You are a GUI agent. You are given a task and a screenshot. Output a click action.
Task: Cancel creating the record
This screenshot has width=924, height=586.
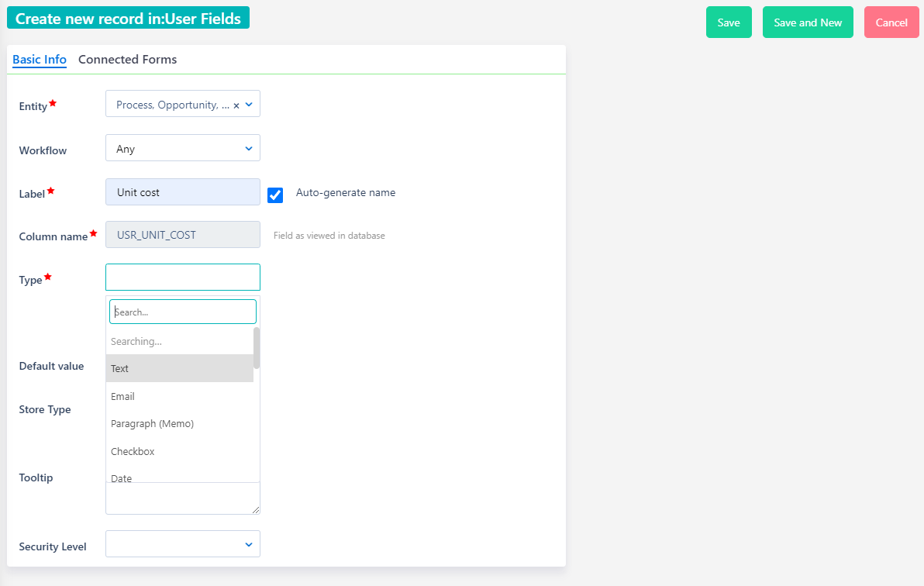[x=891, y=22]
